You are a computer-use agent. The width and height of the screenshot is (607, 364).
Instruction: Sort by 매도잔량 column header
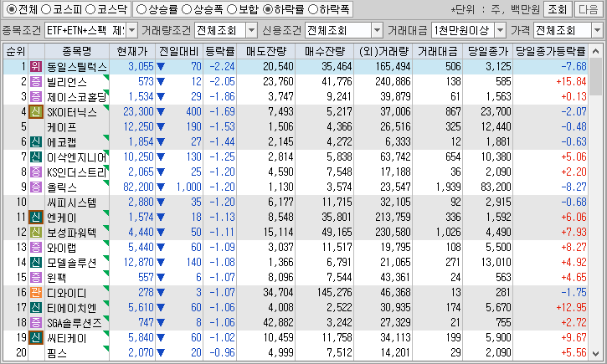tap(266, 51)
